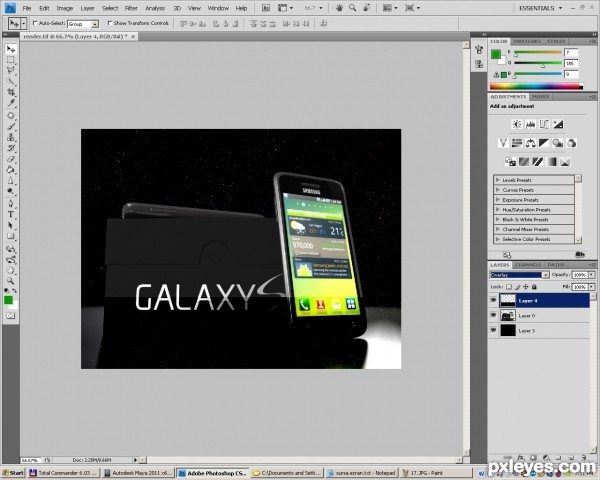The height and width of the screenshot is (480, 600).
Task: Click the R value input field
Action: click(x=571, y=52)
